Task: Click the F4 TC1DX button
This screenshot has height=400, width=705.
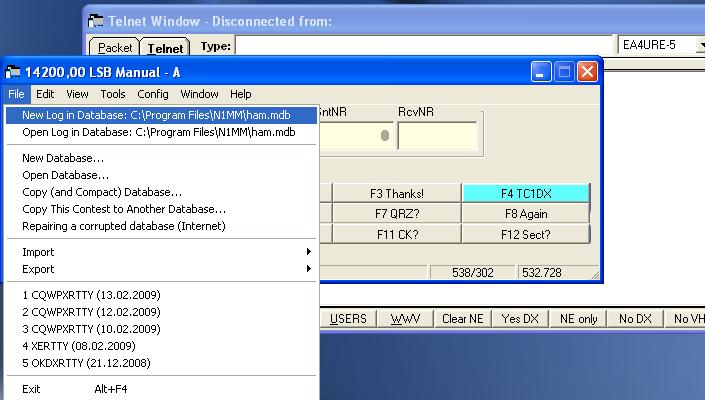Action: (x=526, y=194)
